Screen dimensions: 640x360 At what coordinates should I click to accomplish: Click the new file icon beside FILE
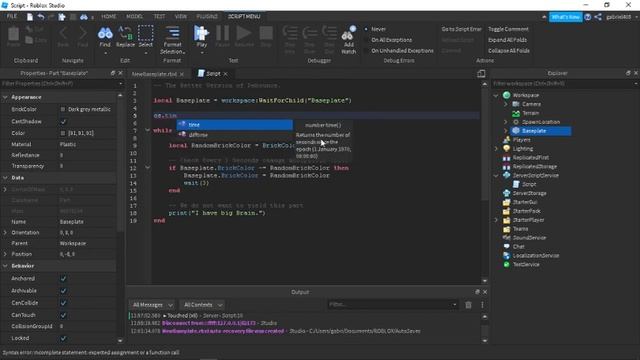point(30,17)
